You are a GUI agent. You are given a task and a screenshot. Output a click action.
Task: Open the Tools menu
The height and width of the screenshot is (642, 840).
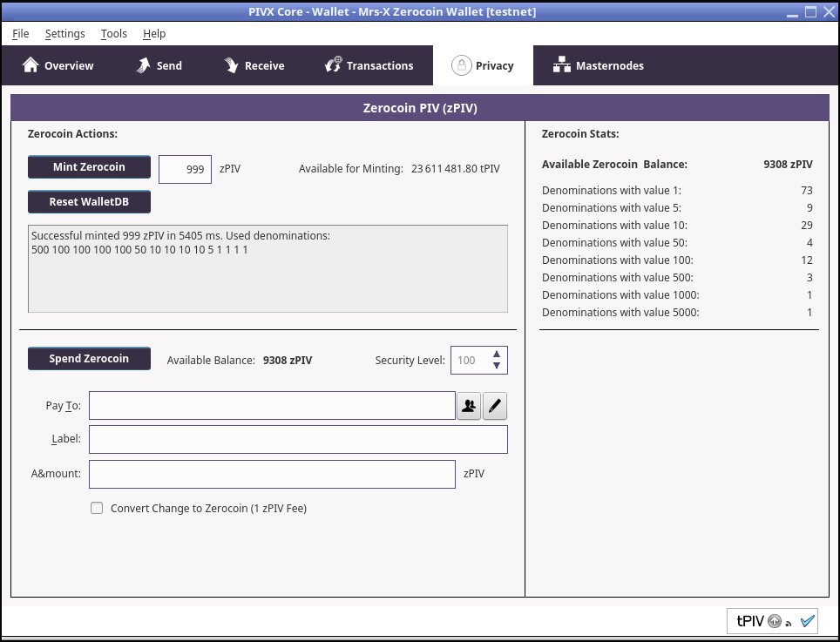pyautogui.click(x=113, y=34)
